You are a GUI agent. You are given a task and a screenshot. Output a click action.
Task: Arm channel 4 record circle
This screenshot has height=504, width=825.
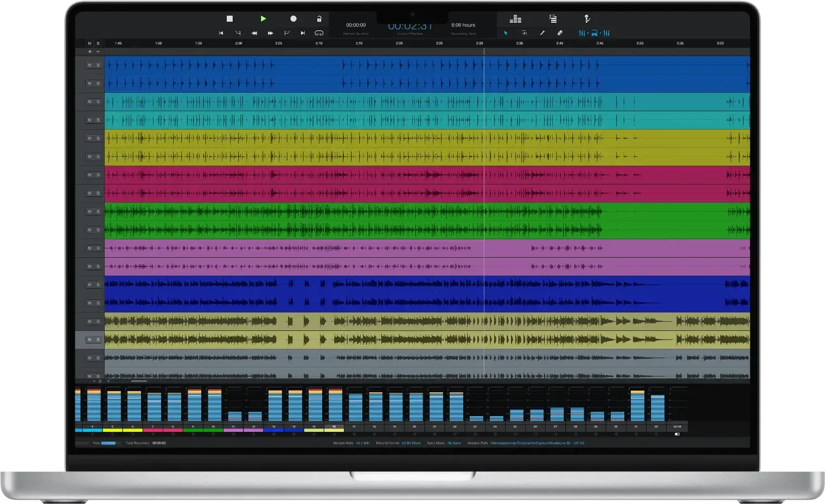click(92, 434)
